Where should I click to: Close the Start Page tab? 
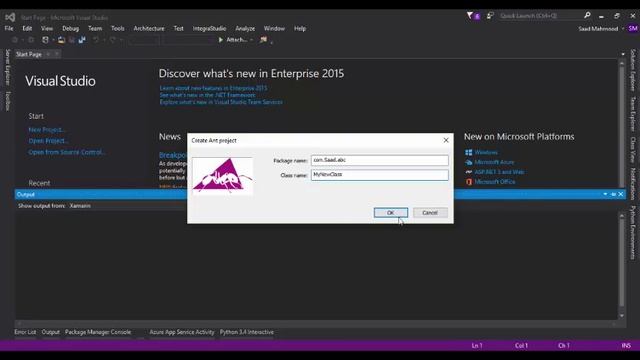point(57,54)
